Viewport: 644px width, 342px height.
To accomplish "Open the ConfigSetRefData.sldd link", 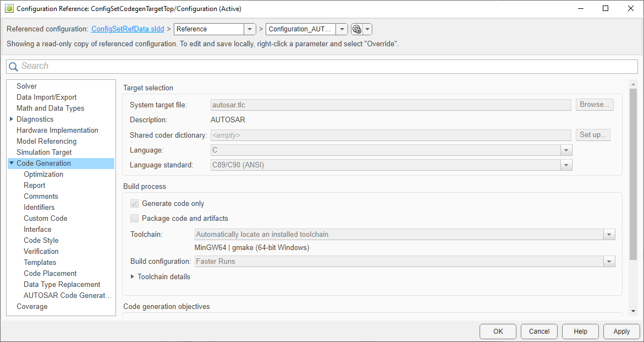I will pos(128,29).
